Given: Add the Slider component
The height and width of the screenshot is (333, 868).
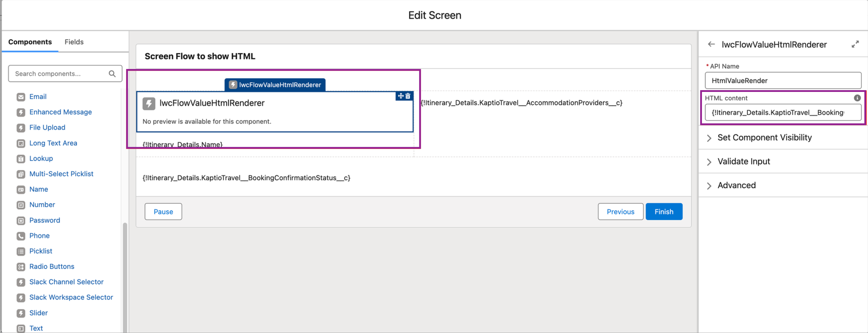Looking at the screenshot, I should pos(38,313).
